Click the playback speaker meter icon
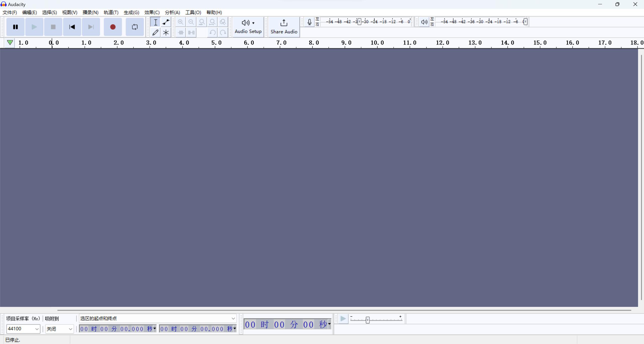The height and width of the screenshot is (344, 644). click(x=424, y=22)
